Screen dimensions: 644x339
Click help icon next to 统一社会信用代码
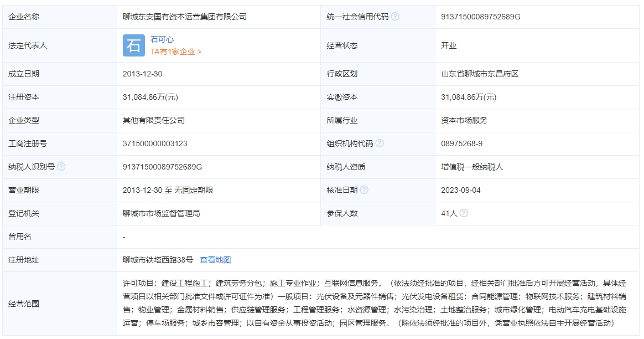[395, 17]
